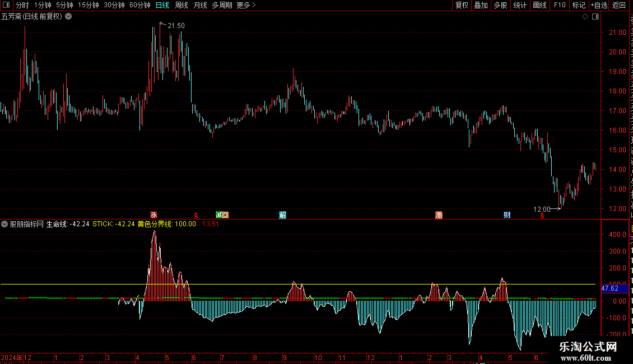Switch to 周线 weekly chart

[x=181, y=5]
